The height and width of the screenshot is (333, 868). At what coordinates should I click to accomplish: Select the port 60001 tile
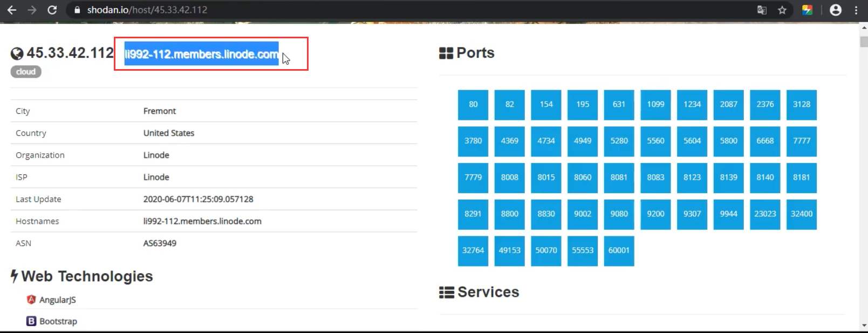click(x=619, y=250)
